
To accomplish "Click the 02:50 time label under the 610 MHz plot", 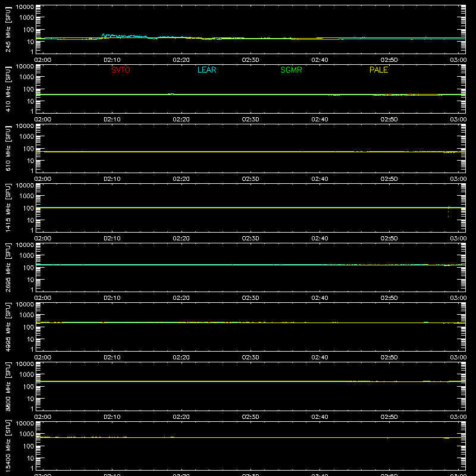I will tap(389, 179).
